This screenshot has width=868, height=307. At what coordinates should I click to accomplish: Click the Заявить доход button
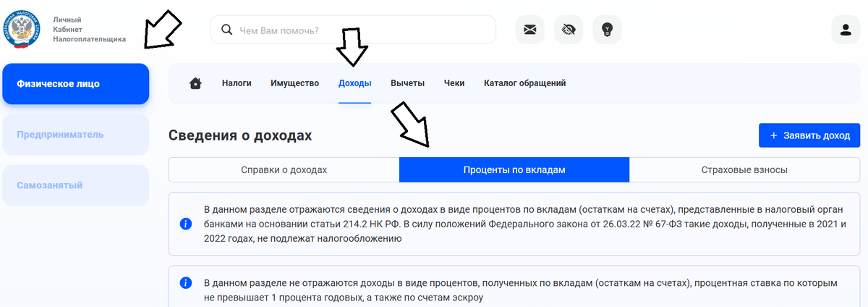809,135
